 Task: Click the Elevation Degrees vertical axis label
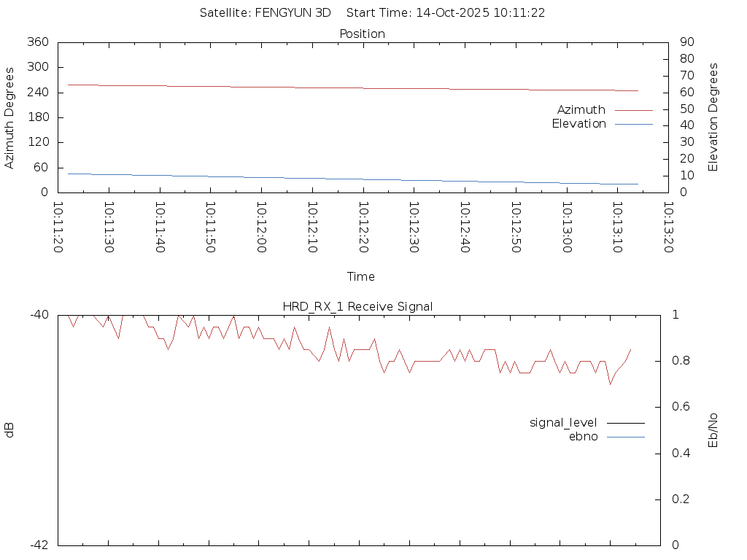pyautogui.click(x=713, y=117)
